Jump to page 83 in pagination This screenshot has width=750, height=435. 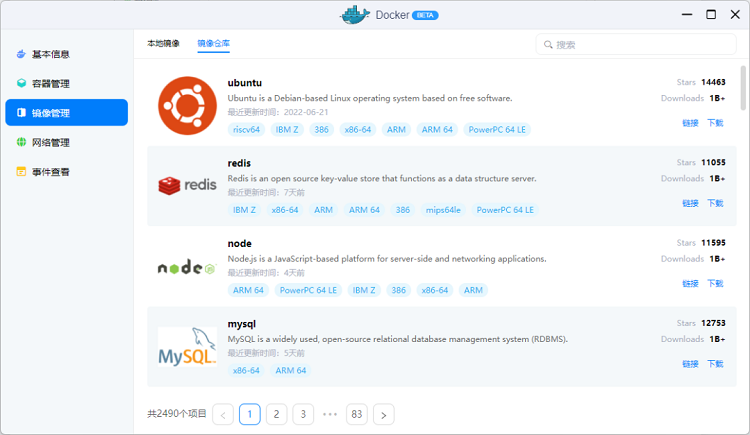click(356, 414)
